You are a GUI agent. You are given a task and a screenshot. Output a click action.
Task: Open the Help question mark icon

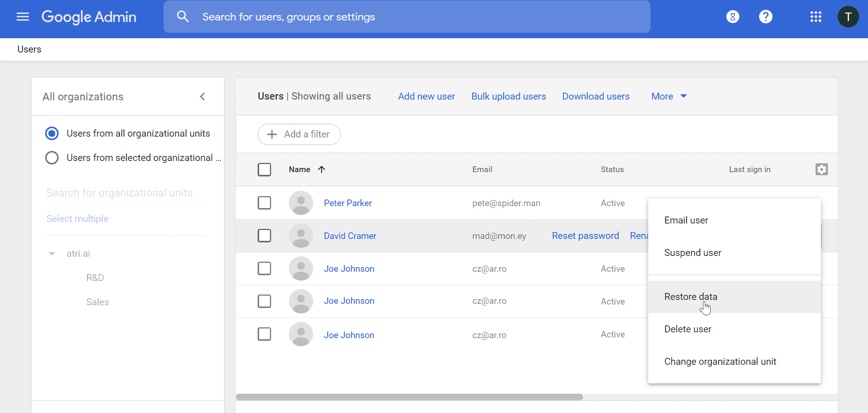[x=765, y=17]
